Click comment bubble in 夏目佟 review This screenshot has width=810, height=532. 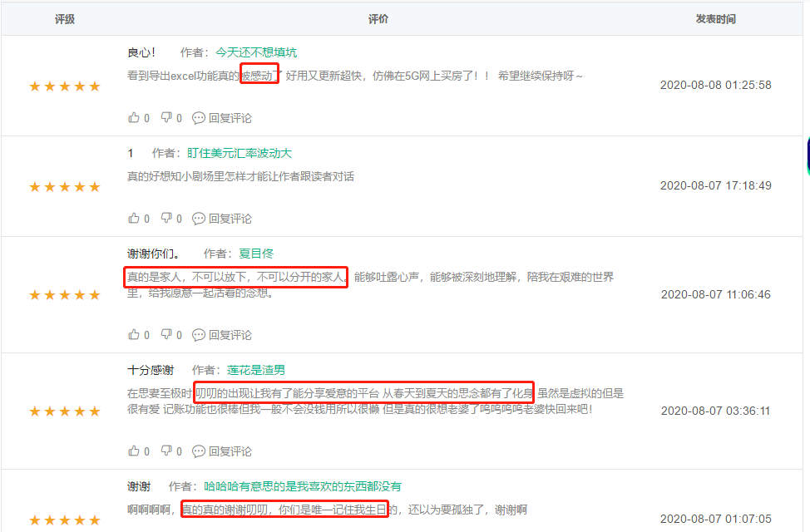point(199,335)
